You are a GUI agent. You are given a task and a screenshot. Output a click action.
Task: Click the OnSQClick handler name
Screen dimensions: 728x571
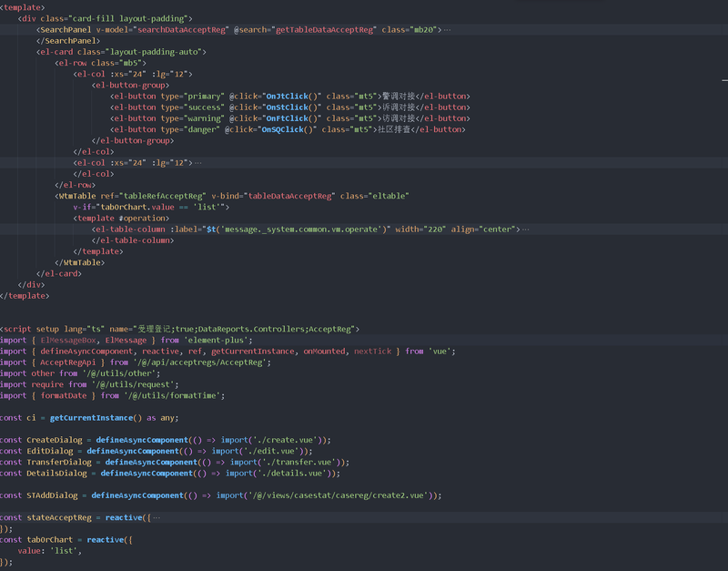tap(282, 129)
